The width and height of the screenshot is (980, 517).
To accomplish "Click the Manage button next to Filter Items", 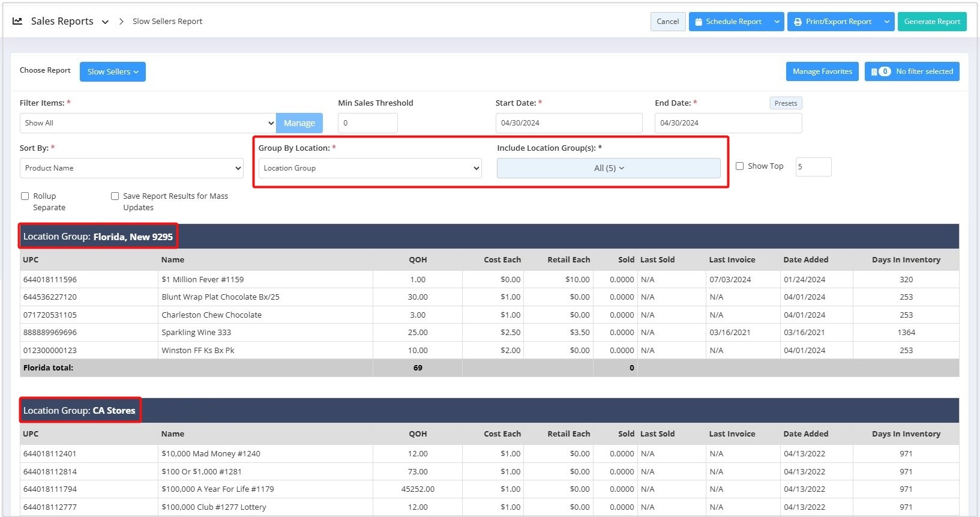I will click(x=299, y=123).
